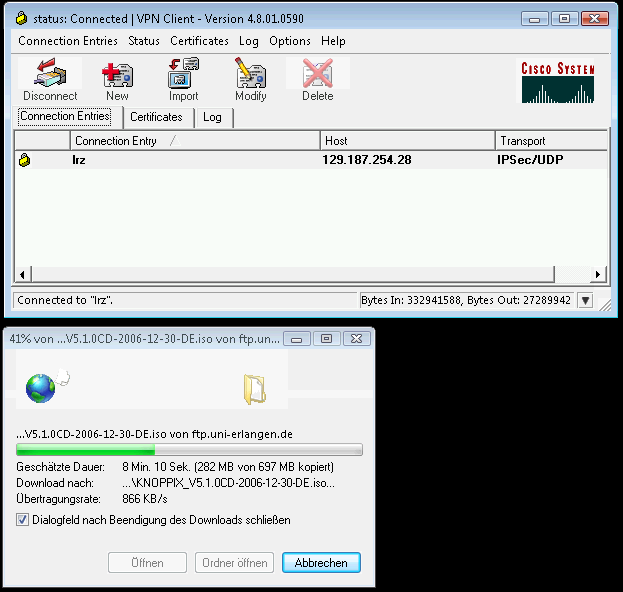Viewport: 623px width, 592px height.
Task: Toggle close dialog after download checkbox
Action: click(23, 520)
